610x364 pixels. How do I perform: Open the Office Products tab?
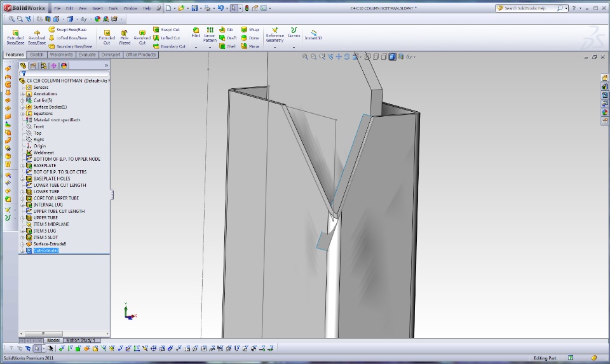tap(141, 55)
